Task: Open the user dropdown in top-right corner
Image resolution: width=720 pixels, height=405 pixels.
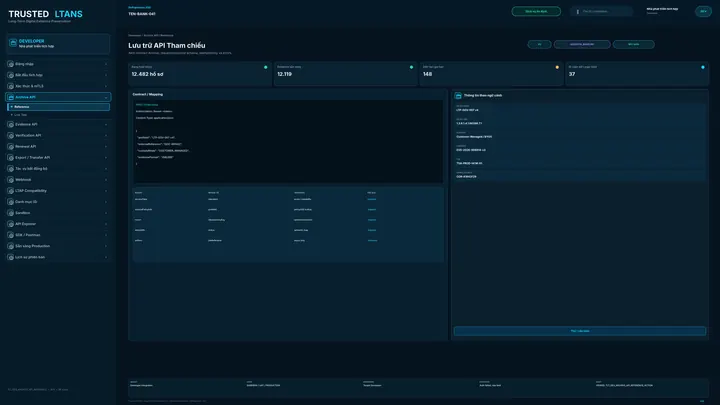Action: point(703,11)
